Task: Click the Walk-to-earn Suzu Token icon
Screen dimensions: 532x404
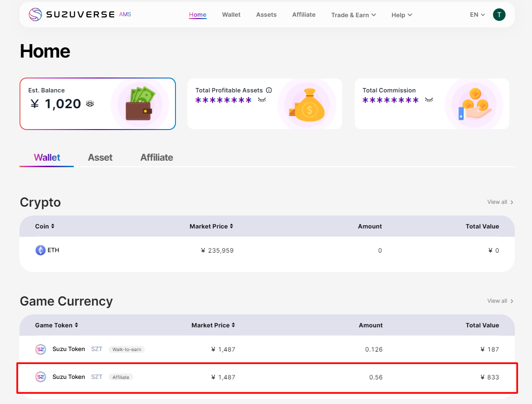Action: pyautogui.click(x=41, y=349)
